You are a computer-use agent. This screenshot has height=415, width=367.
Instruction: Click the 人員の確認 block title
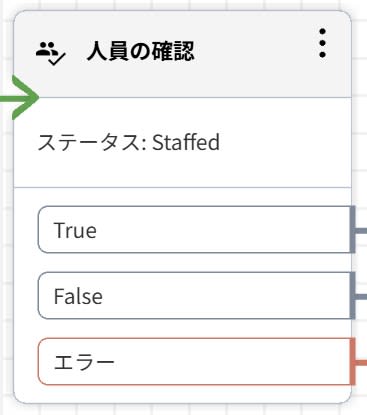click(140, 52)
